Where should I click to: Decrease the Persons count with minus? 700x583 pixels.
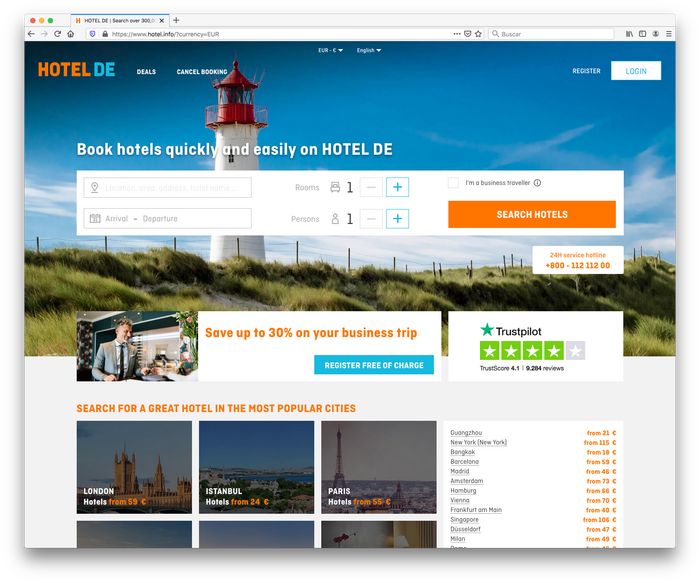tap(371, 219)
